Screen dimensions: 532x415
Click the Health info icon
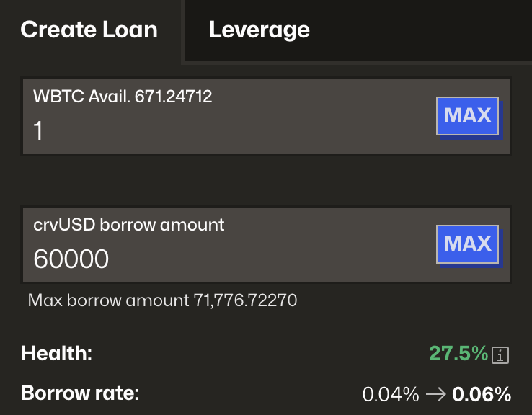coord(501,354)
